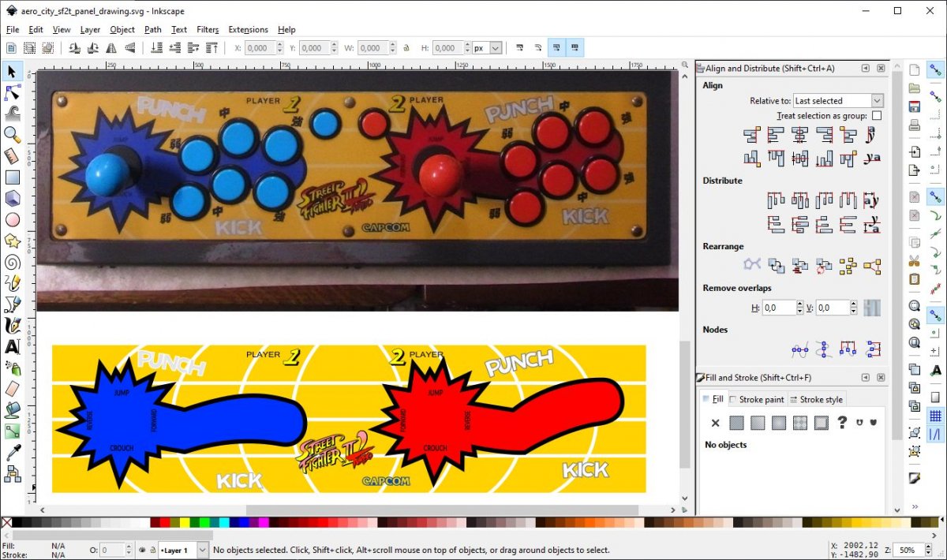Iconify the Align and Distribute panel
The height and width of the screenshot is (560, 947).
coord(866,69)
